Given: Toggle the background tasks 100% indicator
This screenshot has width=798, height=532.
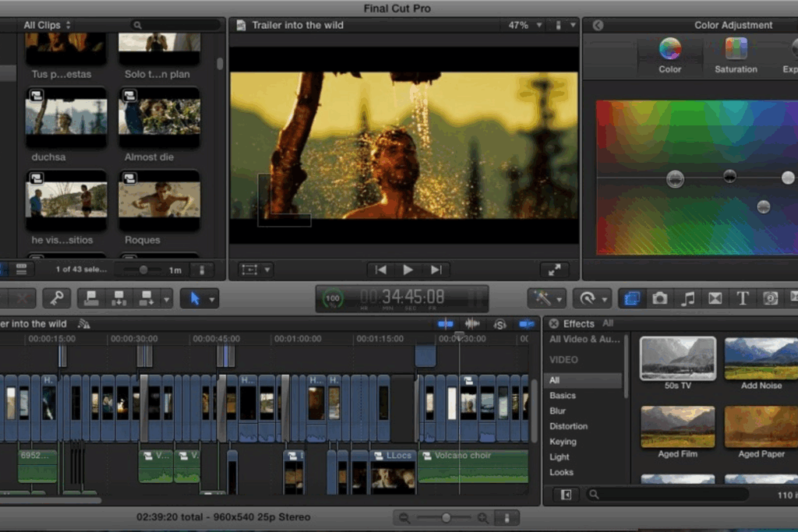Looking at the screenshot, I should [333, 298].
